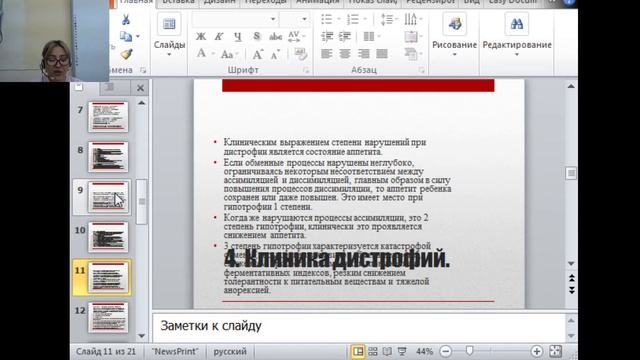Image resolution: width=640 pixels, height=360 pixels.
Task: Click in Заметки к слайду notes field
Action: [358, 327]
